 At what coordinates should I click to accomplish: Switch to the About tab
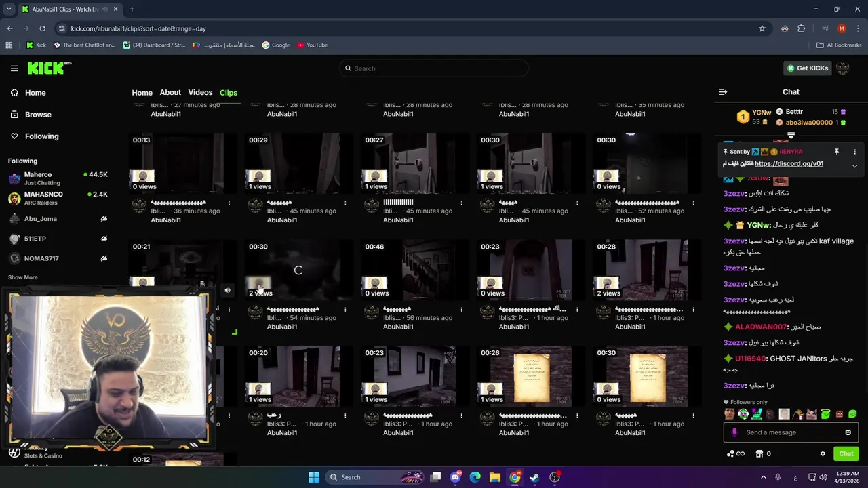pyautogui.click(x=170, y=93)
